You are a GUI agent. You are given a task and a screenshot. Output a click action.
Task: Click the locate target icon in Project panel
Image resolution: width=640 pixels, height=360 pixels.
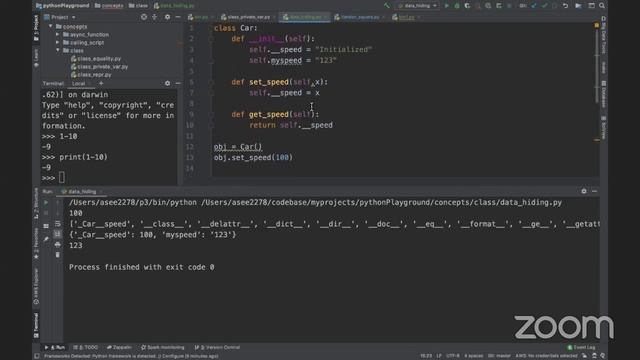144,17
